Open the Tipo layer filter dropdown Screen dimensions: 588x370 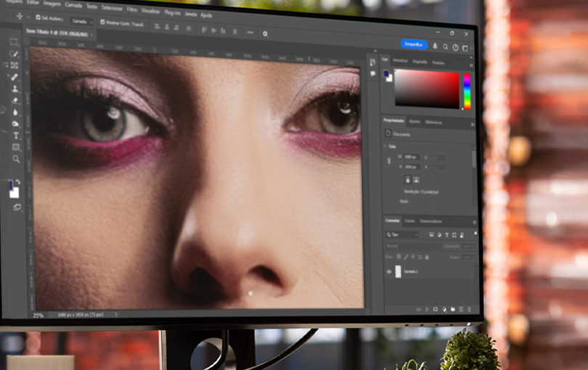point(402,235)
